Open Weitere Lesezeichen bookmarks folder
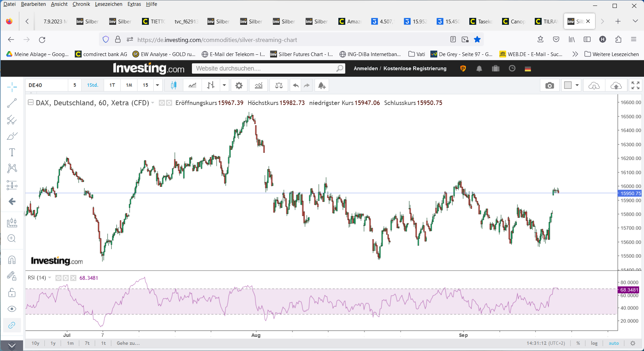This screenshot has height=351, width=644. (x=612, y=54)
